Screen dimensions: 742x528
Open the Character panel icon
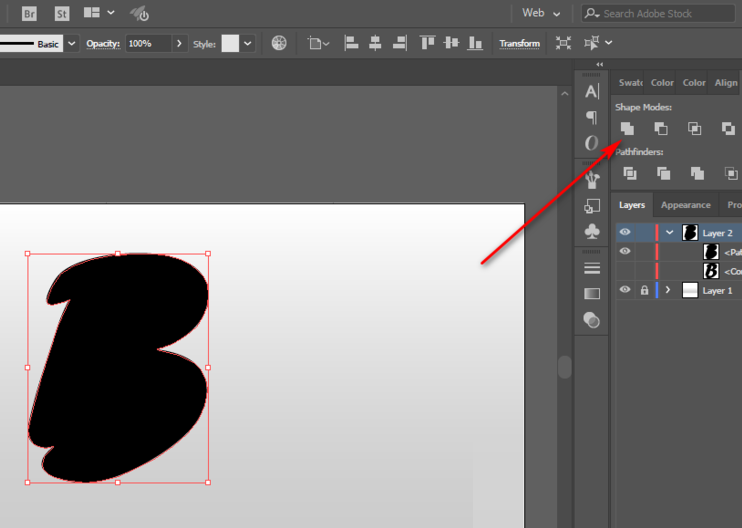(592, 92)
